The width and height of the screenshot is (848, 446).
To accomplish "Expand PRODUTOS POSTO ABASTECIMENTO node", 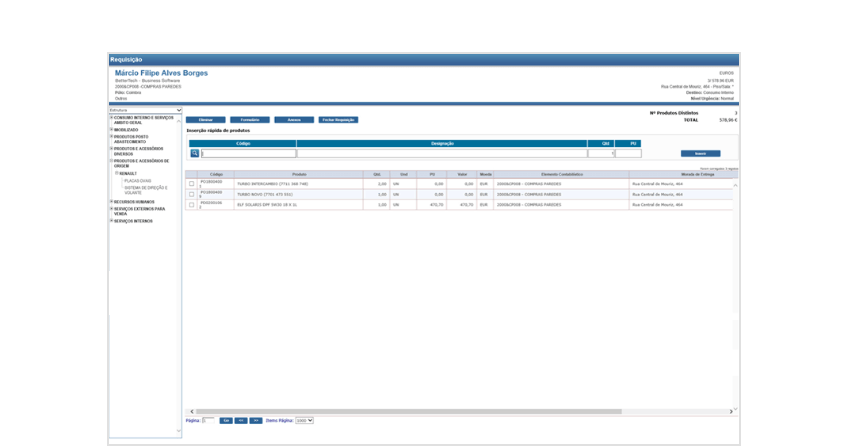I will 111,137.
